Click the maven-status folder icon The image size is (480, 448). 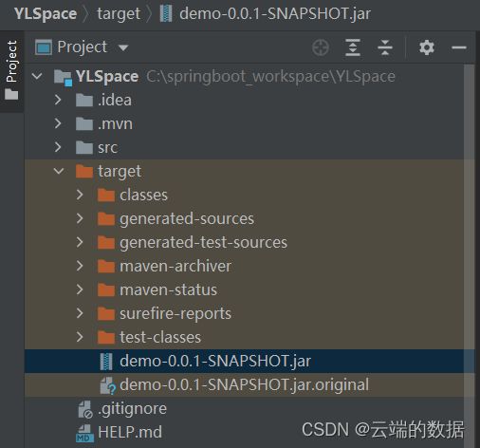106,289
